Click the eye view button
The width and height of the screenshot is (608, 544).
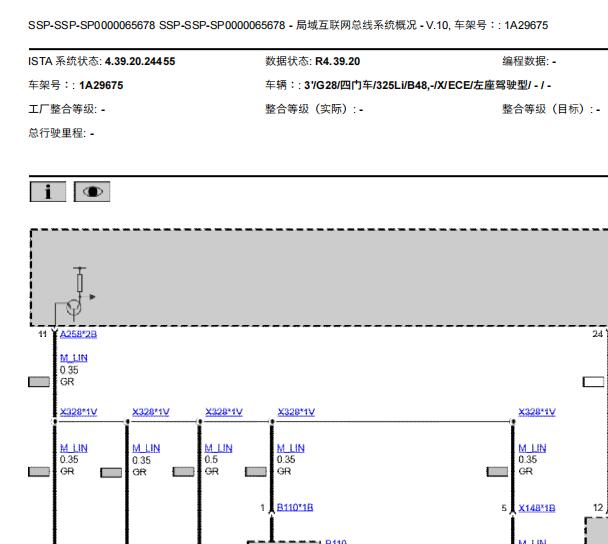tap(92, 192)
